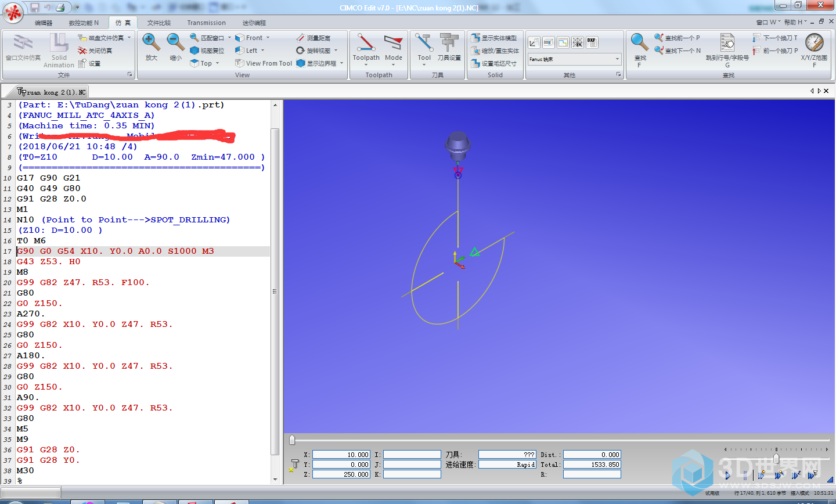
Task: Click the Save icon in title bar
Action: (35, 8)
